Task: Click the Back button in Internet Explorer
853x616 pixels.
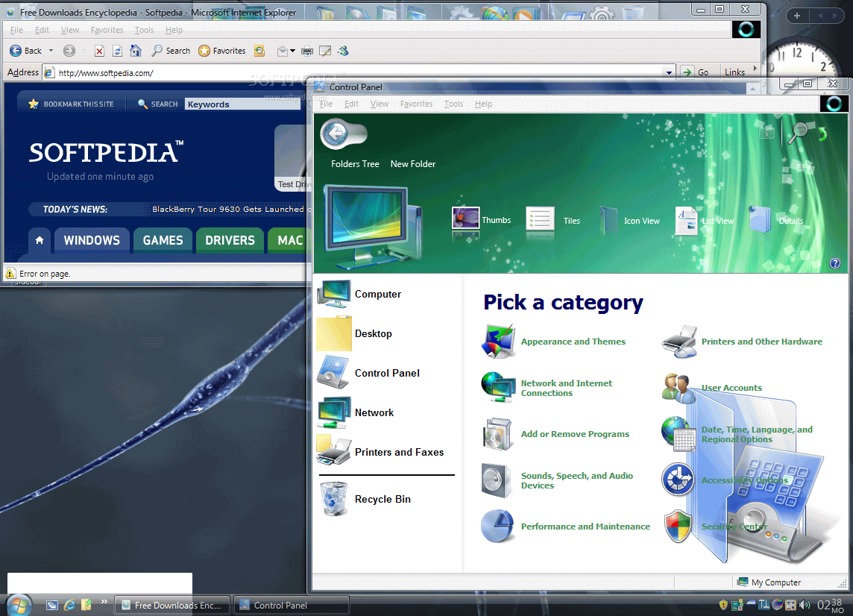Action: click(x=25, y=51)
